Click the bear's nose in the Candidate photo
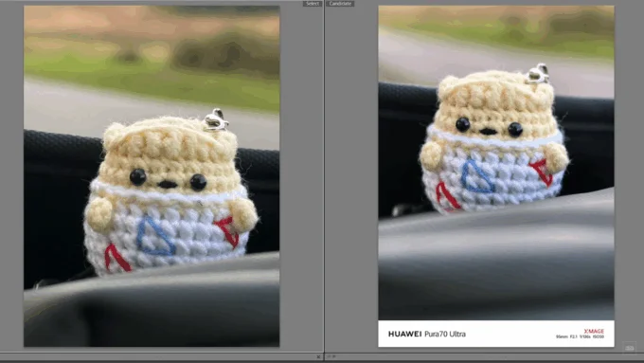The height and width of the screenshot is (363, 644). click(488, 132)
